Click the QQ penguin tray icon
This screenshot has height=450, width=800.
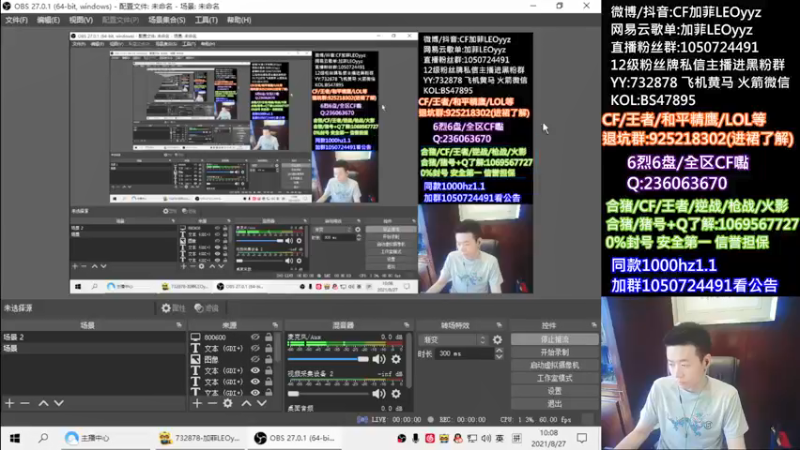click(x=458, y=438)
